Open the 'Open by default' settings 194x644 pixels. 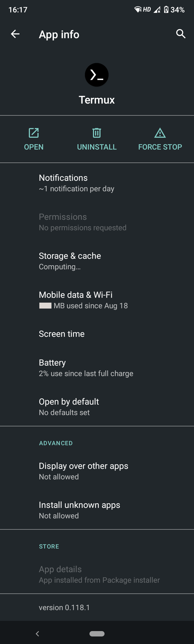coord(97,407)
